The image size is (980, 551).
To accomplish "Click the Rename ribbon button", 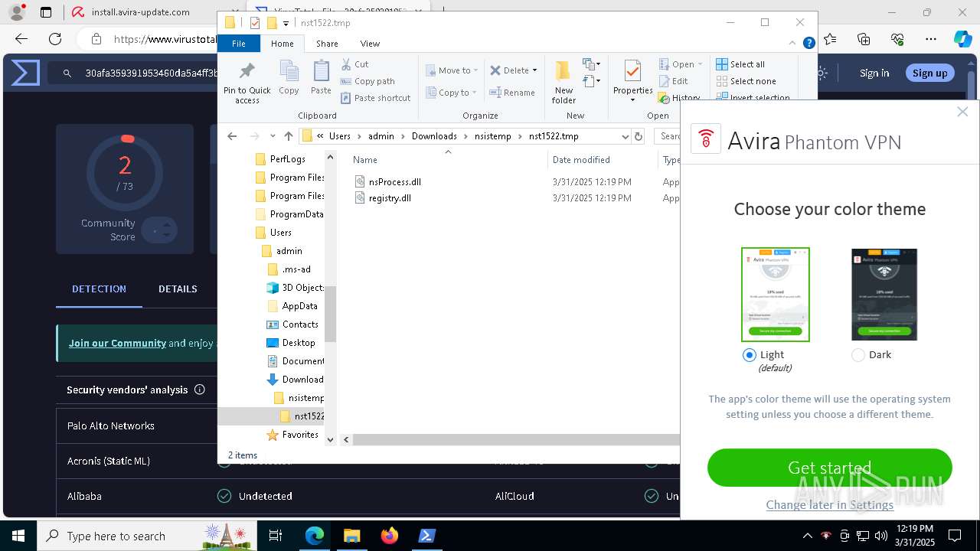I will click(512, 93).
